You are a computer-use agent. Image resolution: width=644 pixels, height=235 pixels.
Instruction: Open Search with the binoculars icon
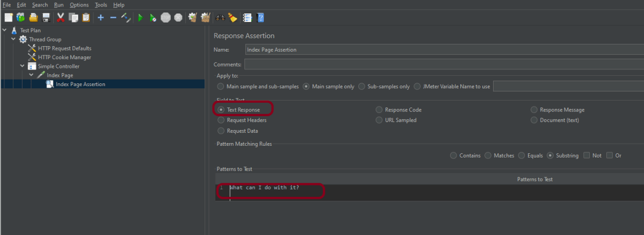220,18
